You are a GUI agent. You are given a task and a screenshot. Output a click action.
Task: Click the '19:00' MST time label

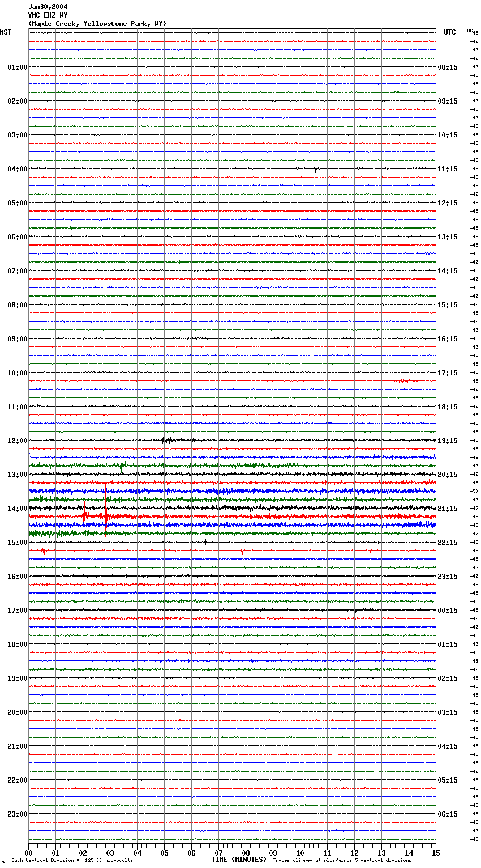click(x=18, y=678)
